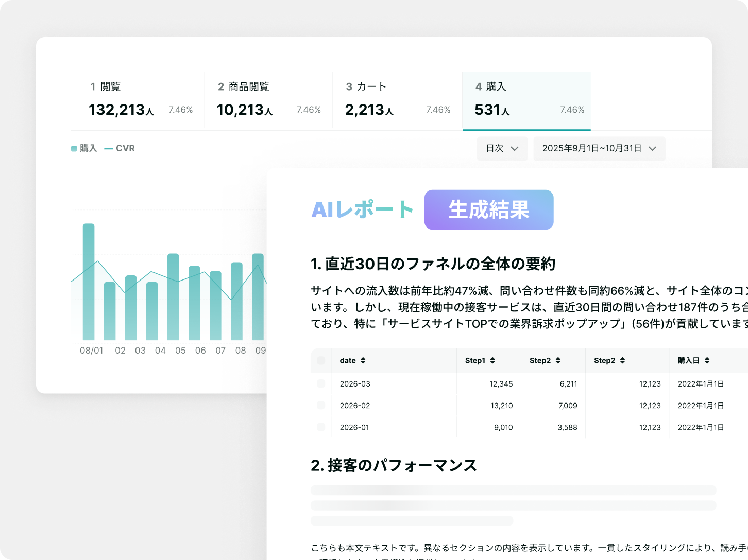Sort table by Step1 column arrows
The image size is (748, 560).
coord(492,360)
